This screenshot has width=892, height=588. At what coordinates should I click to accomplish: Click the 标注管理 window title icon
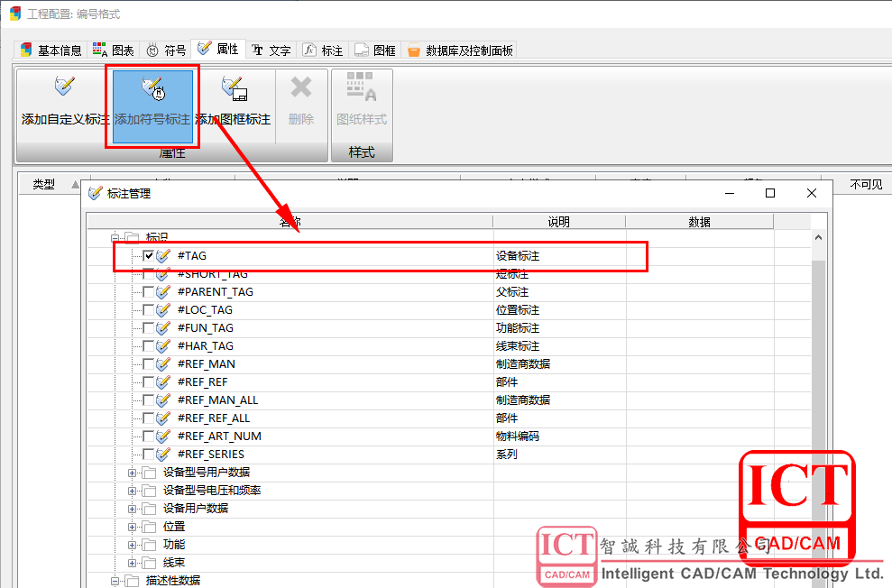[x=96, y=193]
